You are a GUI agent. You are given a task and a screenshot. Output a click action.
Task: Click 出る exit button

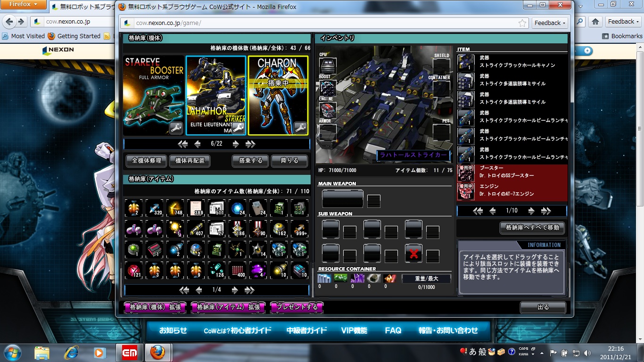tap(543, 307)
